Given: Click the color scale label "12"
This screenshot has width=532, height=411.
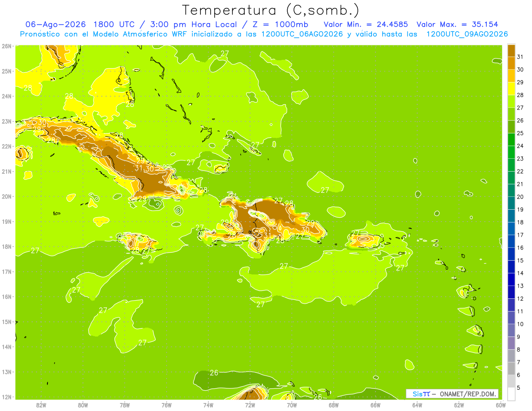Looking at the screenshot, I should click(520, 299).
